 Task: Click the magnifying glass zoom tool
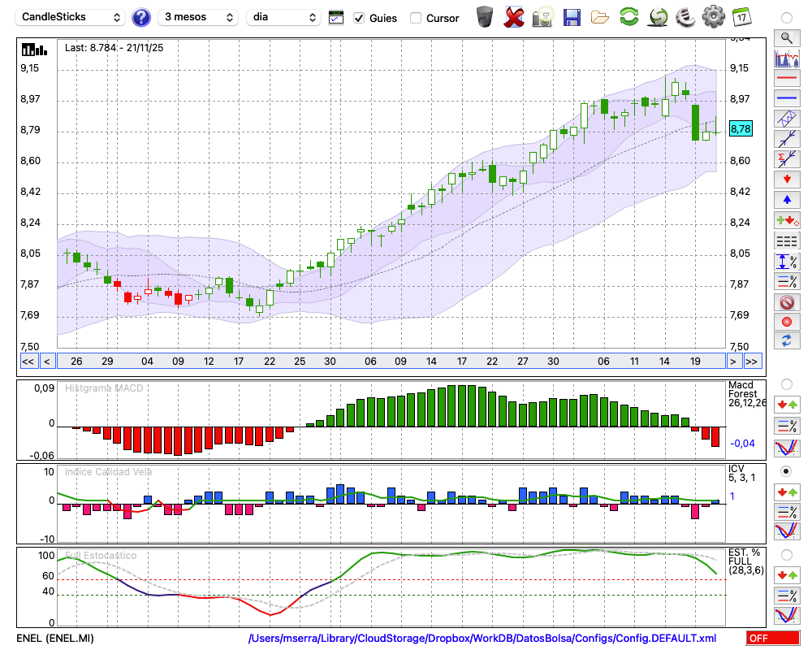pyautogui.click(x=787, y=38)
